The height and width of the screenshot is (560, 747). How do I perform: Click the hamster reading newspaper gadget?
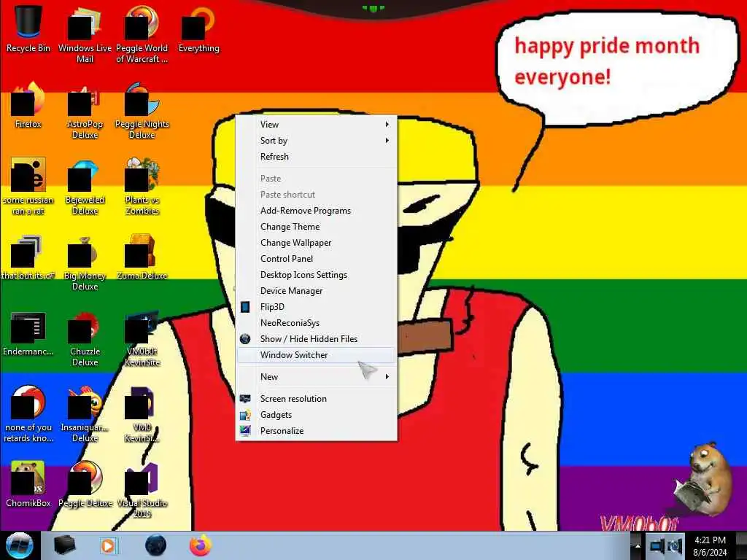coord(703,478)
